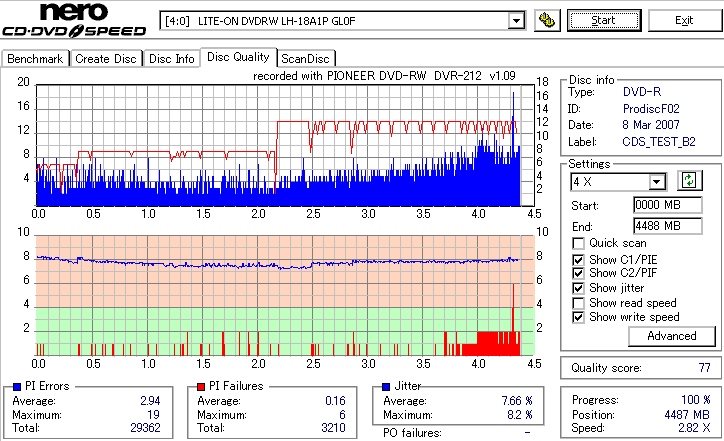This screenshot has height=441, width=724.
Task: Click the Start button
Action: [604, 21]
